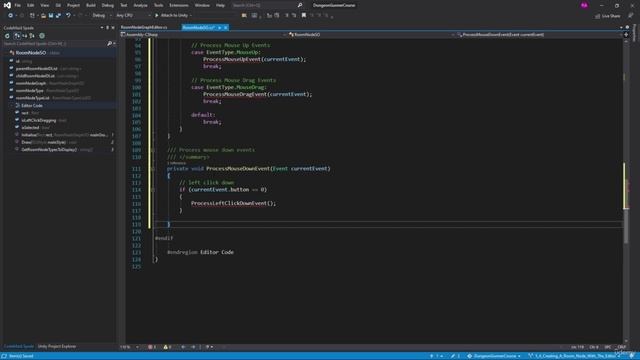Image resolution: width=640 pixels, height=360 pixels.
Task: Select Initialise method in Spade
Action: [x=63, y=135]
